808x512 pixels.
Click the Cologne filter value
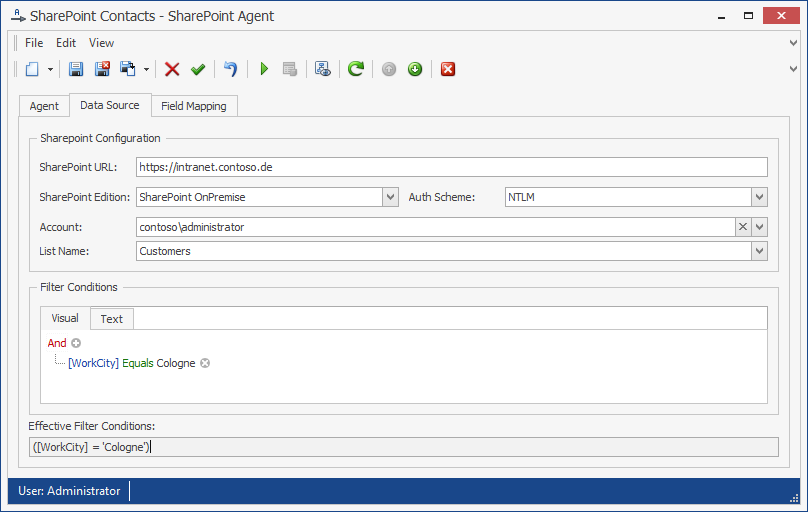(x=176, y=363)
